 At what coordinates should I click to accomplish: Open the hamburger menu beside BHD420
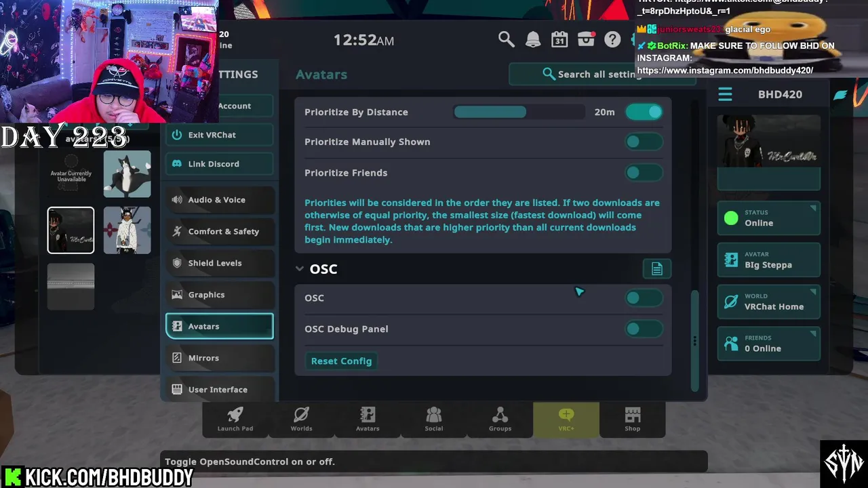725,94
